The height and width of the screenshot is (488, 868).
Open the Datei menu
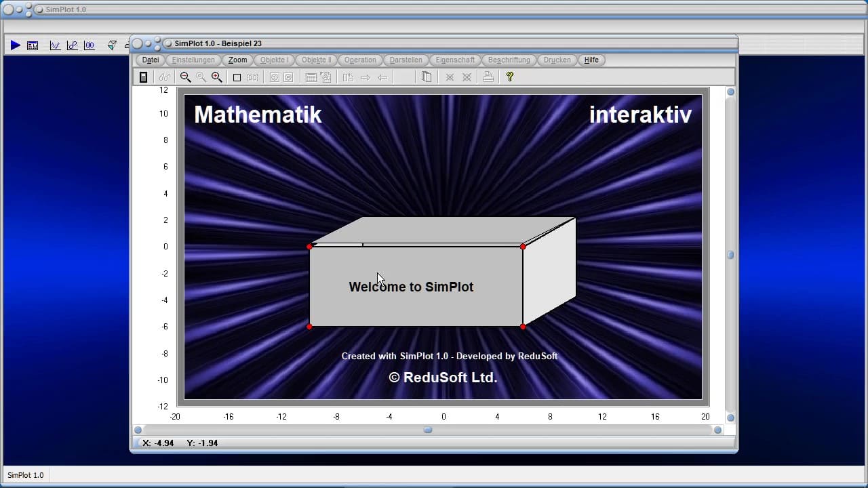click(x=151, y=60)
